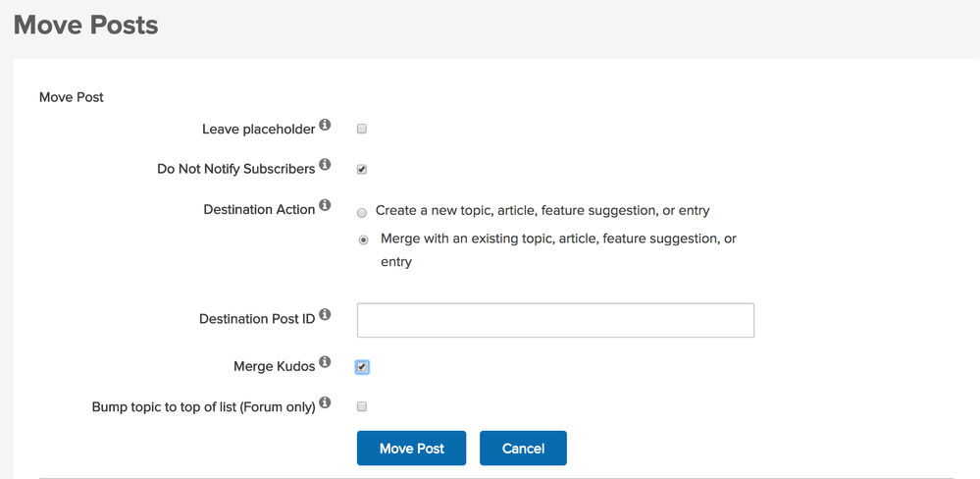
Task: Click the Destination Post ID label text
Action: tap(257, 319)
